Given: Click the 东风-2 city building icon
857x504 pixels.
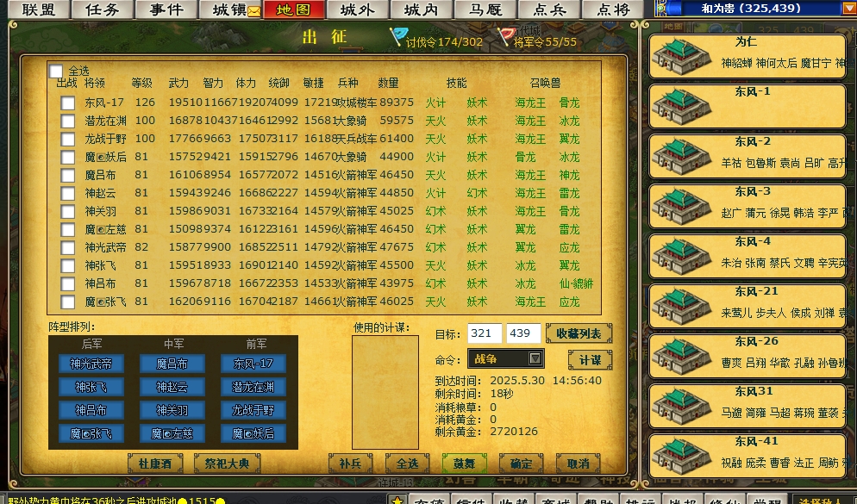Looking at the screenshot, I should click(682, 157).
